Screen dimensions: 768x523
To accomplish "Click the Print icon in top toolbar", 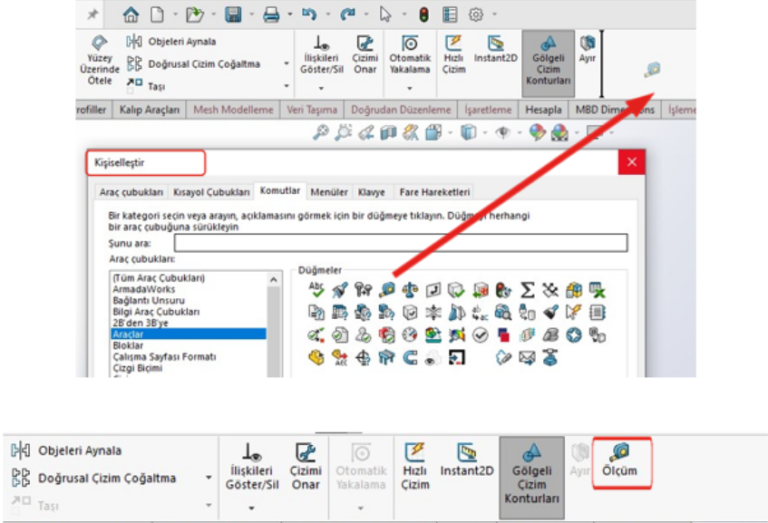I will click(x=271, y=14).
